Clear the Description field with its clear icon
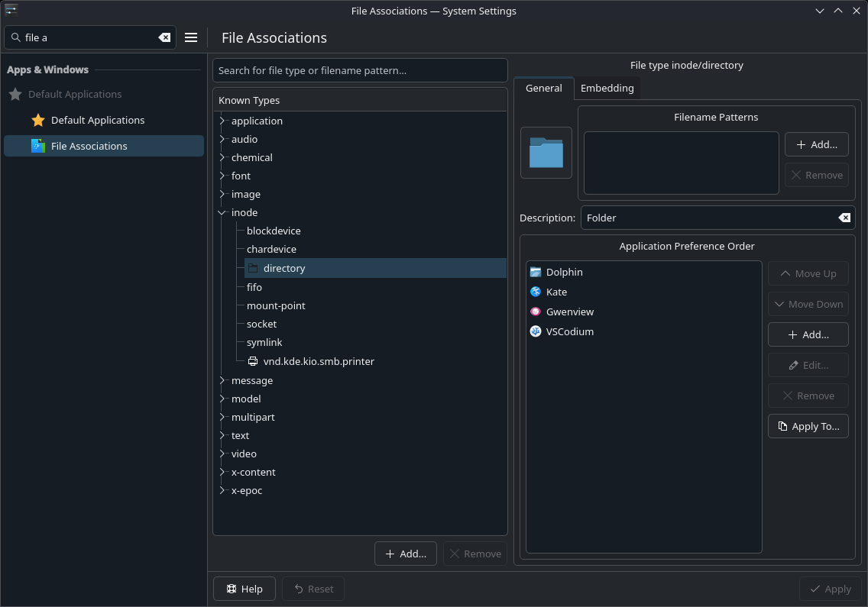868x607 pixels. pos(844,218)
